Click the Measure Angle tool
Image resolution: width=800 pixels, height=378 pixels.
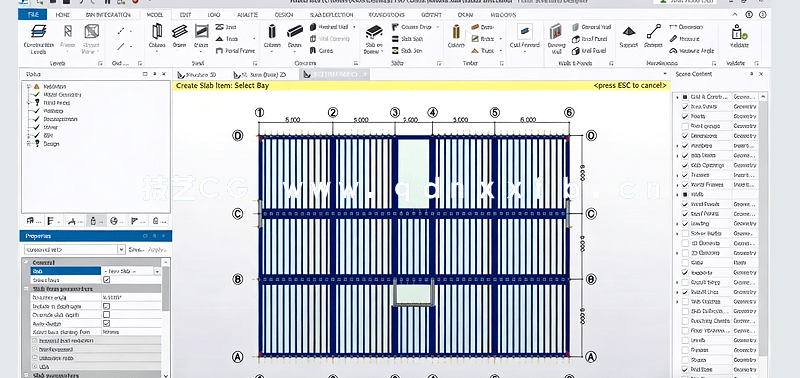(x=691, y=51)
